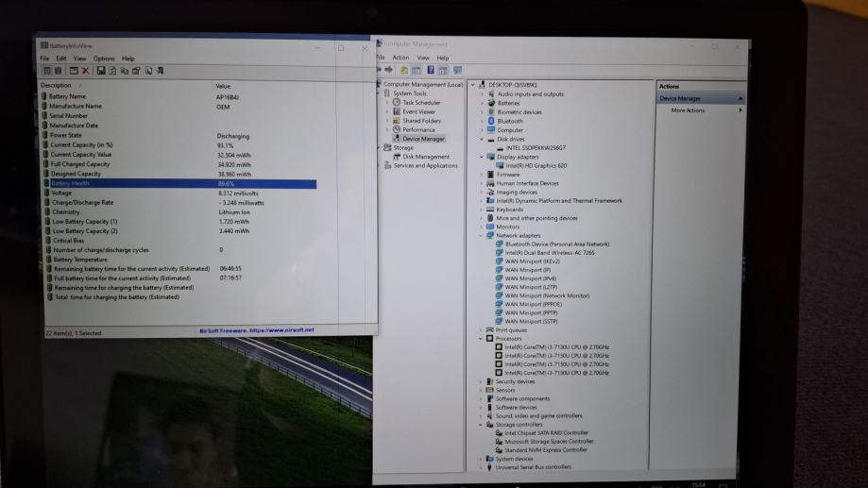Click the Description column header in BatteryInfoView

coord(56,85)
